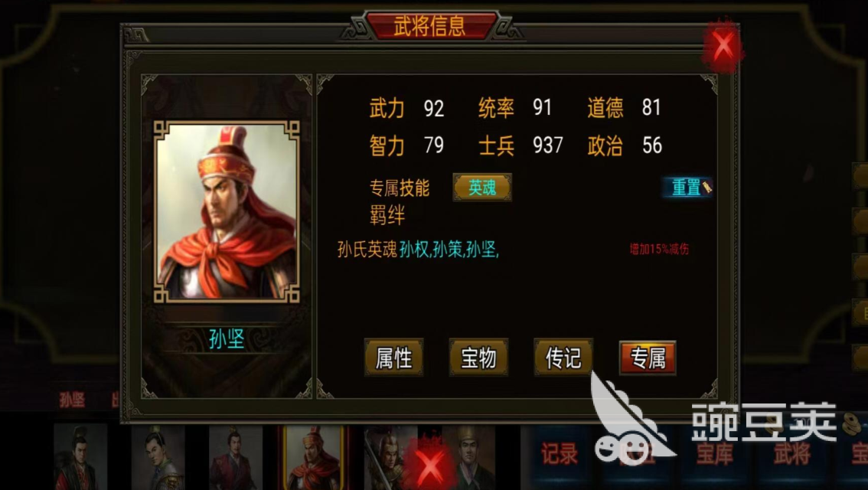
Task: Click 孙坚's large portrait
Action: (x=227, y=211)
